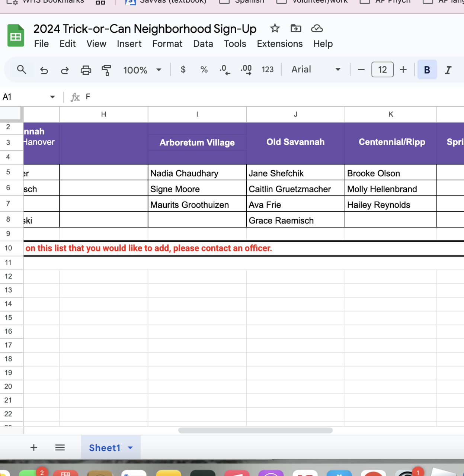Open the Sheet1 tab options arrow
This screenshot has width=464, height=476.
[x=130, y=448]
